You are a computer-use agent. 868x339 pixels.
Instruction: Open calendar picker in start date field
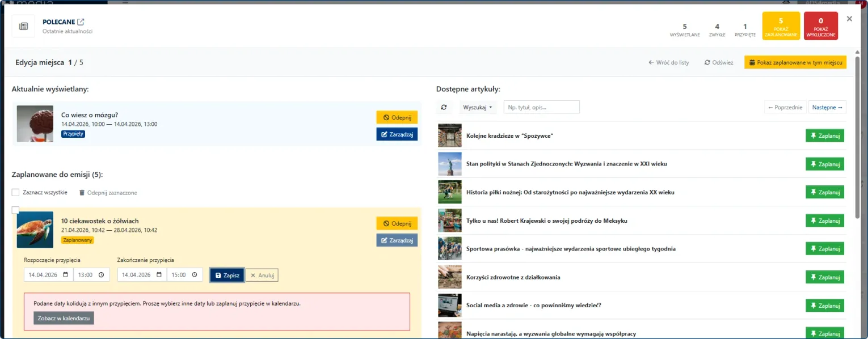click(66, 275)
